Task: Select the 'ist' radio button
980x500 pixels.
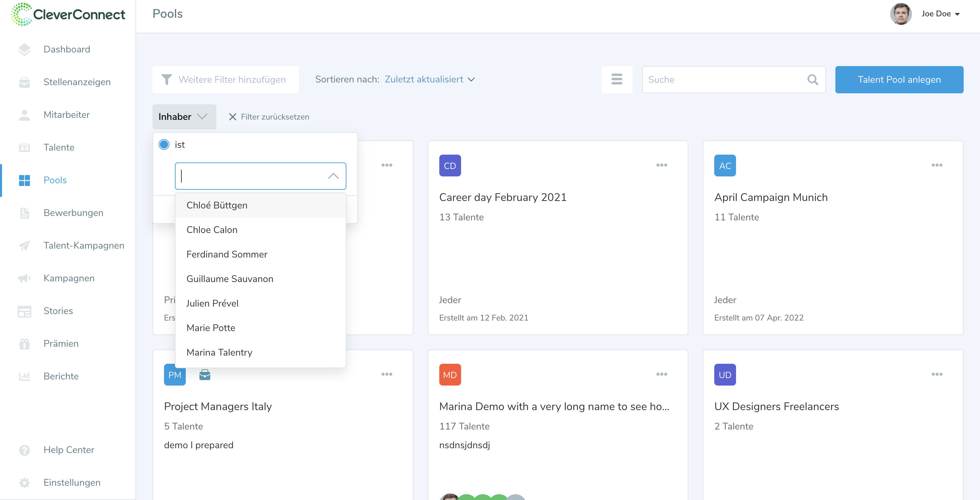Action: coord(164,144)
